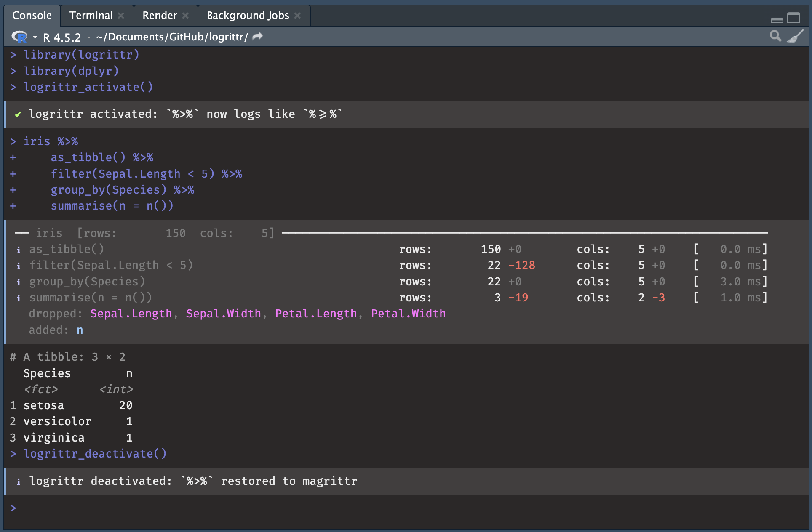Open the Background Jobs tab
The height and width of the screenshot is (532, 812).
click(248, 16)
